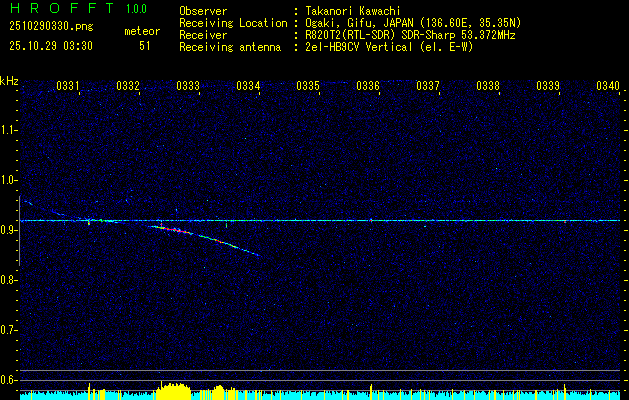Click the version number 1.0.0

[136, 9]
